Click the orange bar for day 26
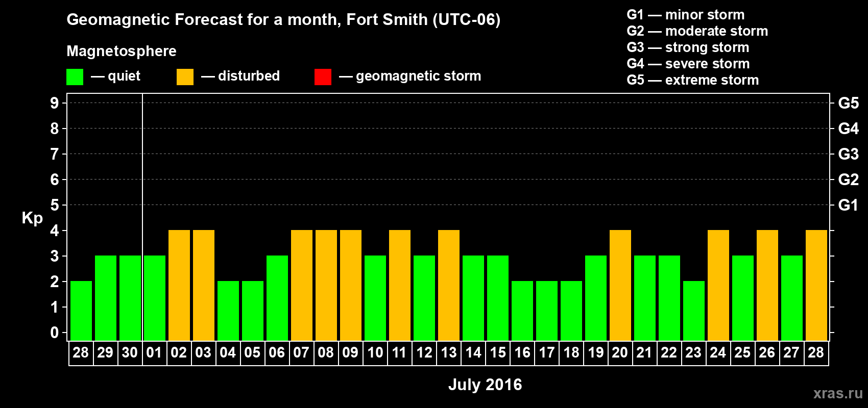 (767, 286)
